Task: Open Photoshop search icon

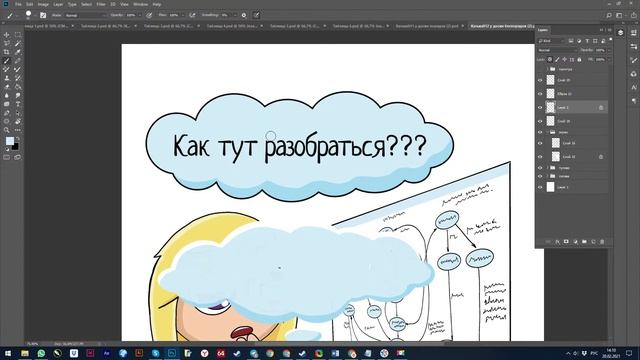Action: [x=609, y=15]
